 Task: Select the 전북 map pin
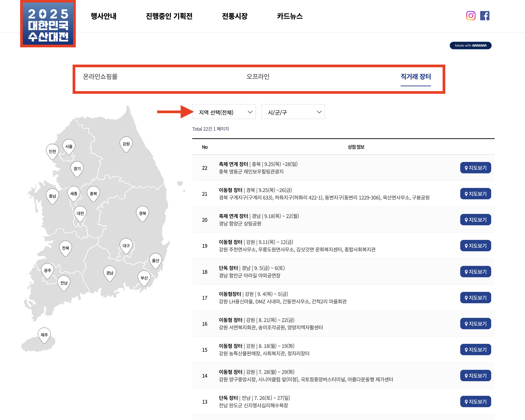[65, 248]
